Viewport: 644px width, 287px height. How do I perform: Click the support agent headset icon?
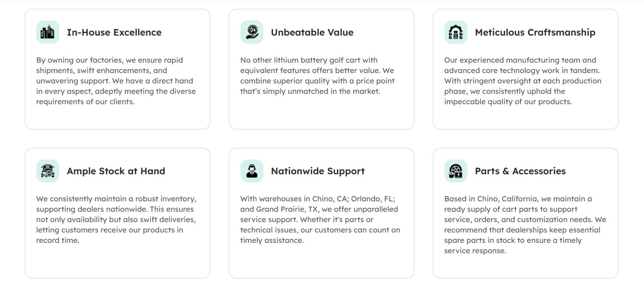click(x=252, y=171)
